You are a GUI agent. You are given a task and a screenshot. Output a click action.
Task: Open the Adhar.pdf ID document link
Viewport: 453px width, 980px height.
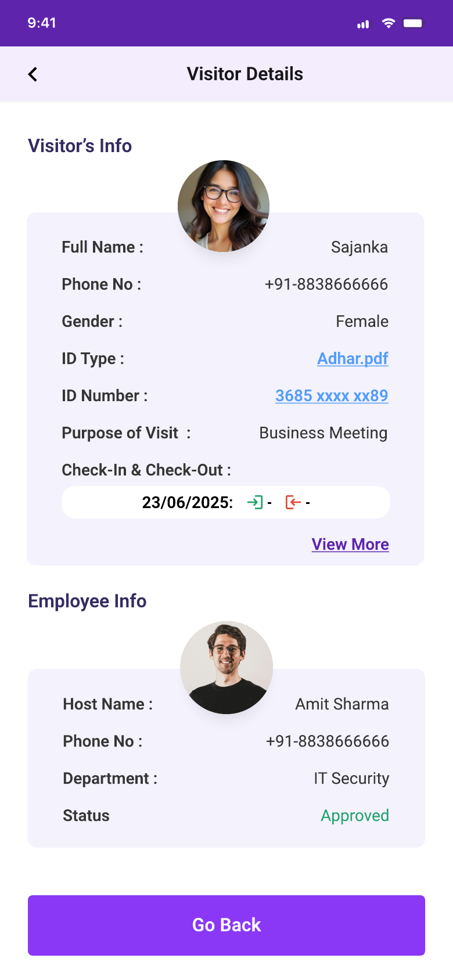(353, 359)
